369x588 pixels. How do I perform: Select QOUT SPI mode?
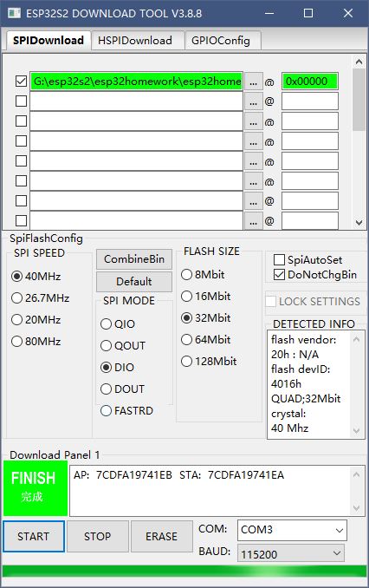(123, 346)
